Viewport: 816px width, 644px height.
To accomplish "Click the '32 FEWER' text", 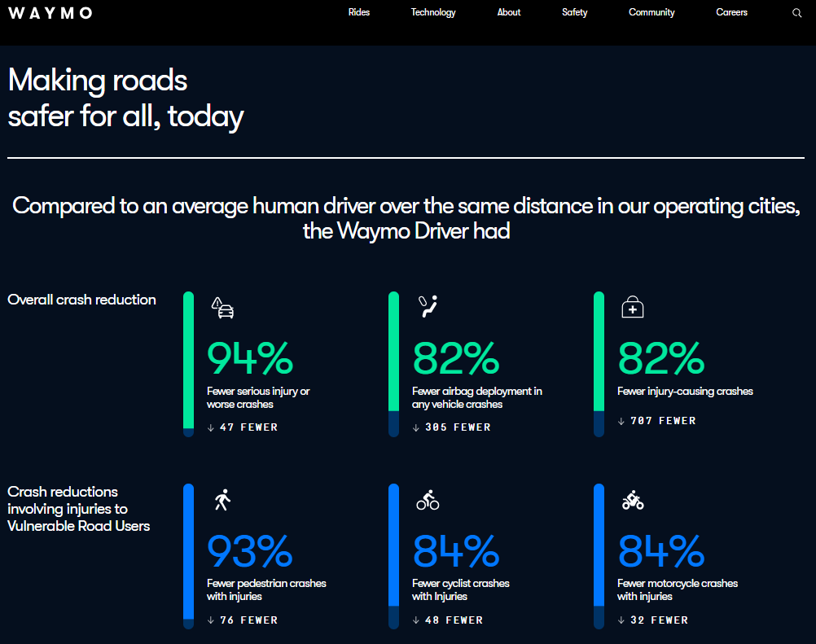I will point(660,620).
